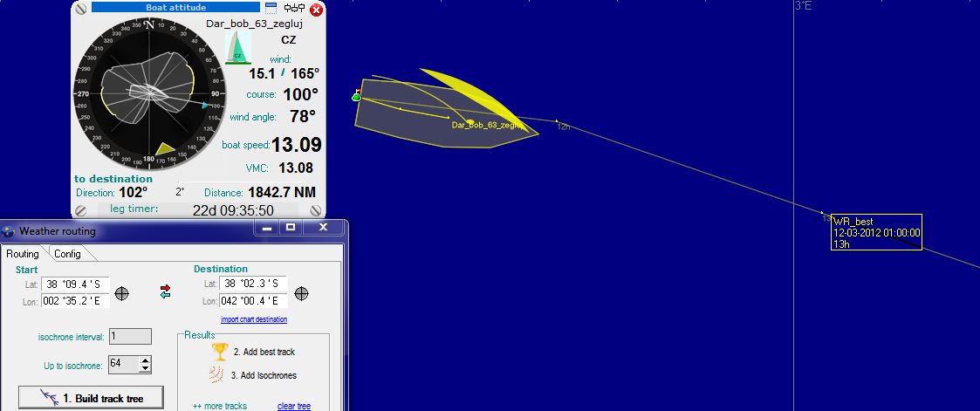Swap start and destination with arrows icon
The width and height of the screenshot is (980, 411).
click(165, 291)
